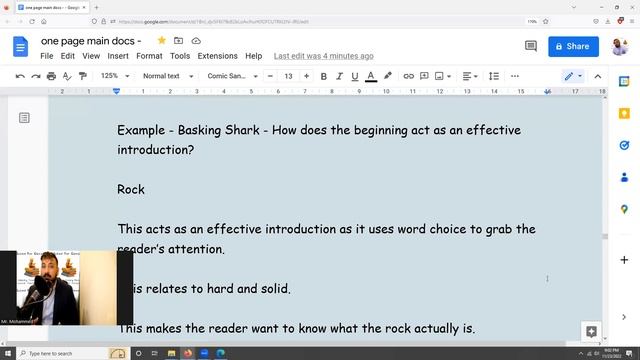The image size is (640, 360).
Task: Open Calendar side panel
Action: [624, 81]
